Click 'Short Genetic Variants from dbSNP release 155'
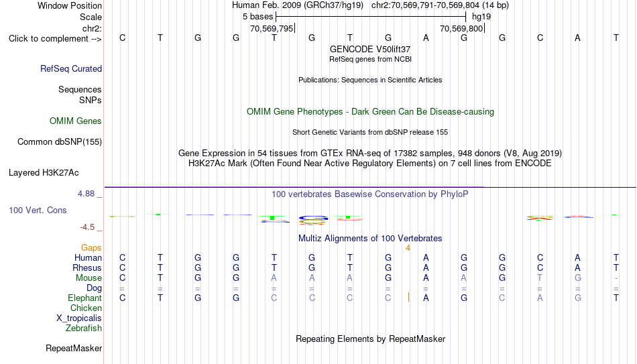Viewport: 637px width, 364px height. [370, 133]
